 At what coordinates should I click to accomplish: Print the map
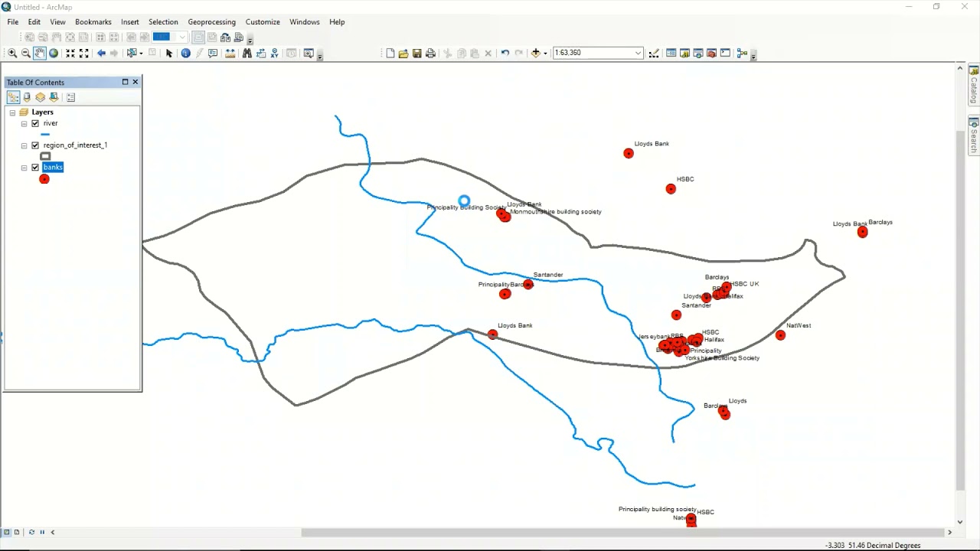pyautogui.click(x=430, y=53)
